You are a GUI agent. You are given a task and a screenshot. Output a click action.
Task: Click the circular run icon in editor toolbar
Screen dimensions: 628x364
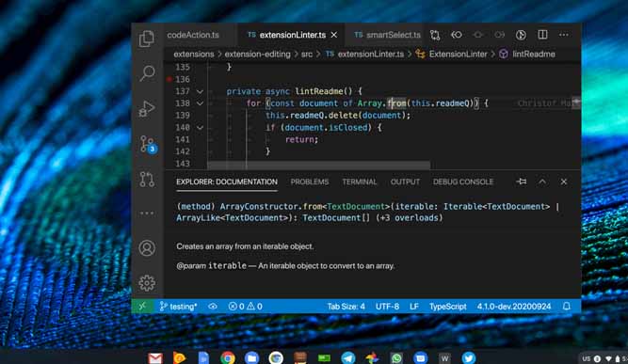[521, 35]
